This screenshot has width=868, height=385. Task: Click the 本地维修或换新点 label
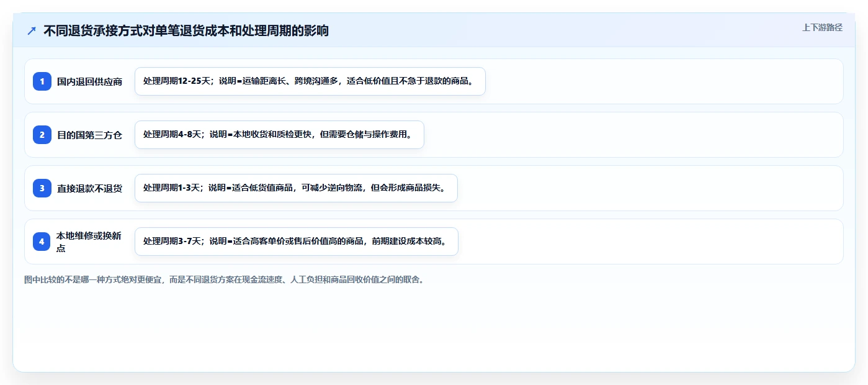tap(89, 242)
